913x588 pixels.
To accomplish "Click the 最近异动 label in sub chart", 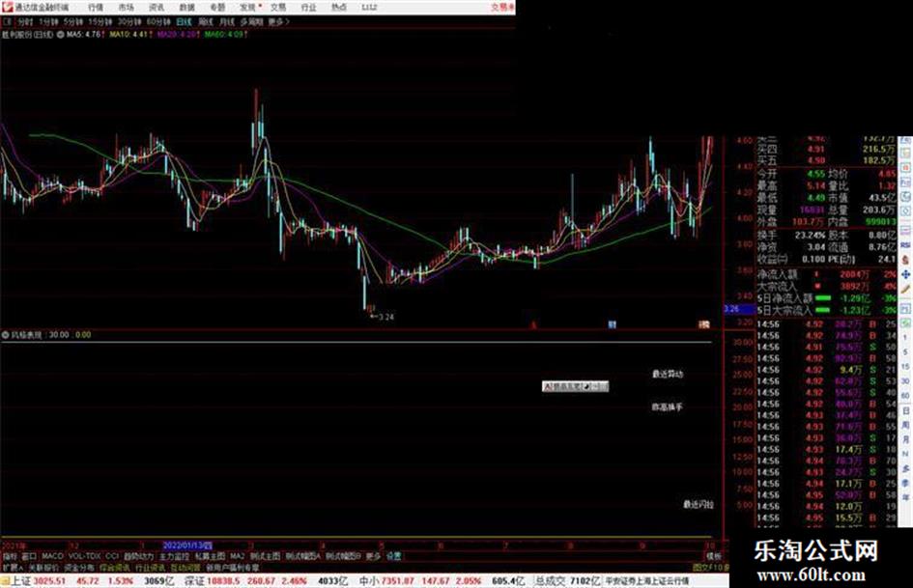I will pos(668,374).
